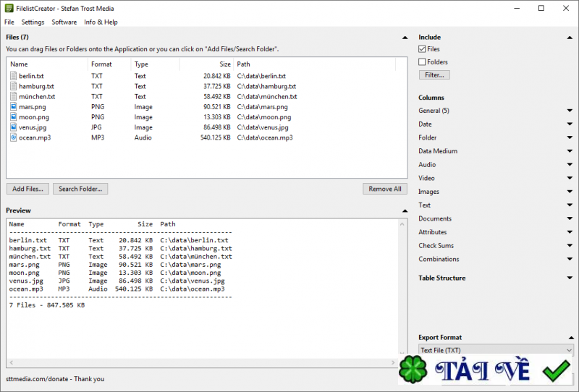Select the ocean.mp3 row name
This screenshot has width=579, height=392.
(35, 137)
